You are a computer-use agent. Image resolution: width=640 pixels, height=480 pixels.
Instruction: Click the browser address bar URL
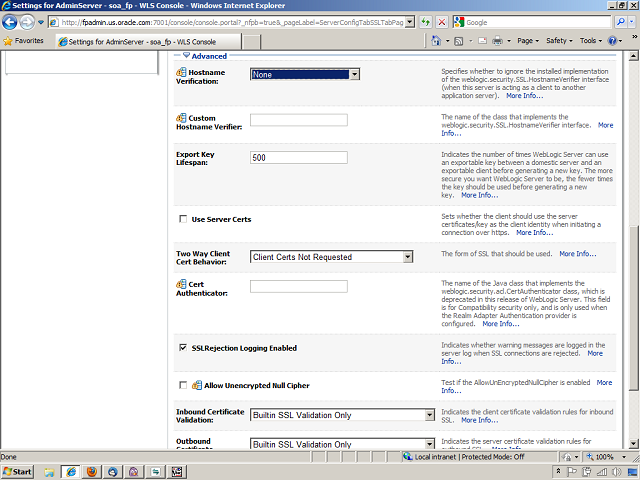click(x=232, y=22)
